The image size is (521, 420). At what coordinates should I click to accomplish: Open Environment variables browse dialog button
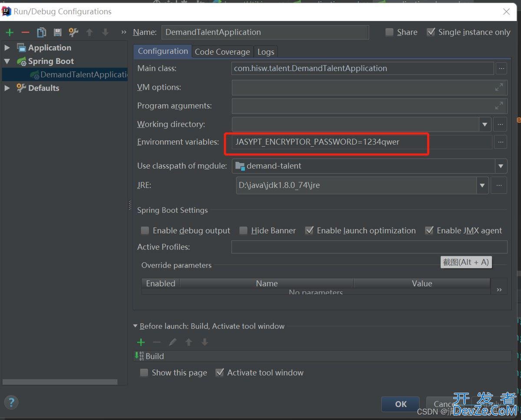[x=500, y=142]
